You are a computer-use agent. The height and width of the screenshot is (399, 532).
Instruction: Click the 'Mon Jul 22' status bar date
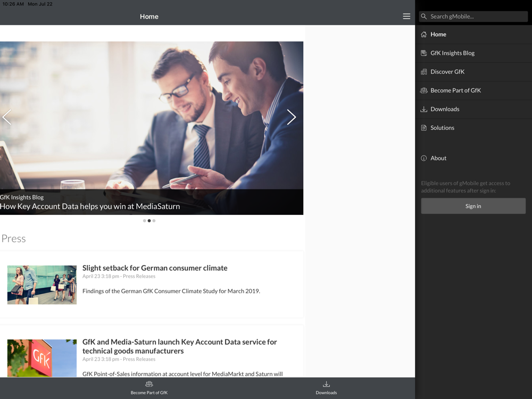[x=40, y=4]
